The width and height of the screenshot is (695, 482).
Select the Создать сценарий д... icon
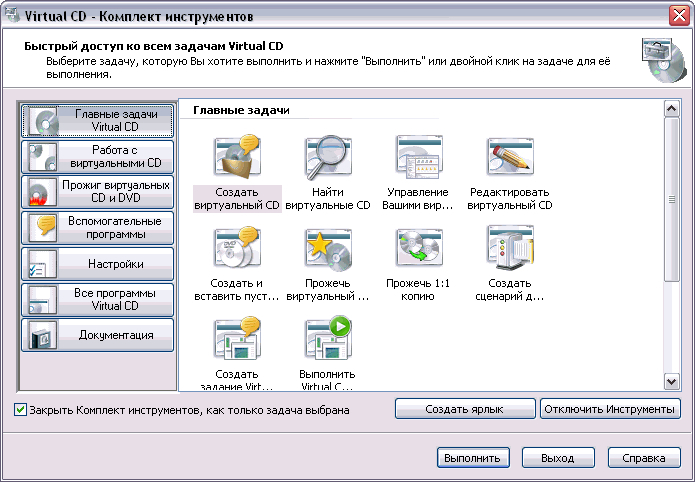510,247
